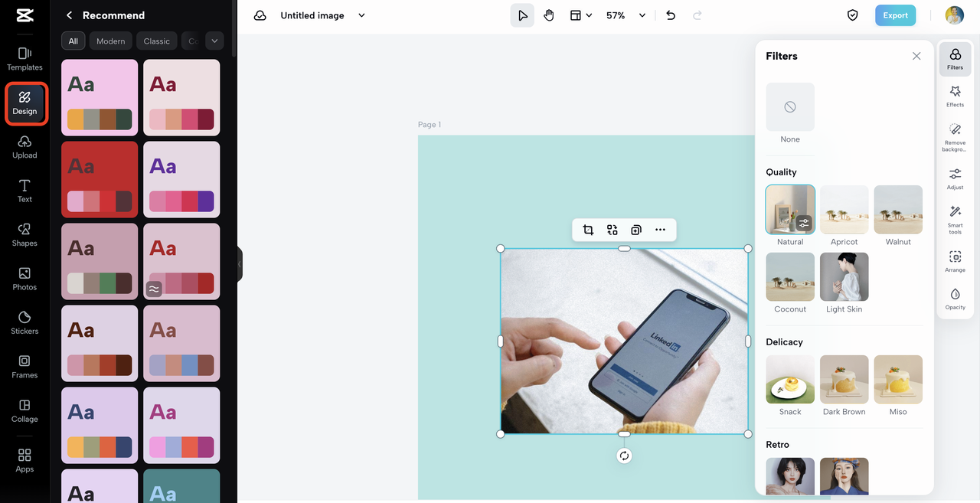
Task: Crop the selected image
Action: tap(588, 230)
